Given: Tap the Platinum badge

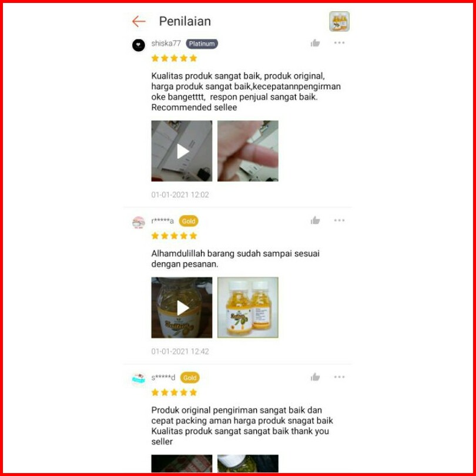Looking at the screenshot, I should tap(202, 43).
